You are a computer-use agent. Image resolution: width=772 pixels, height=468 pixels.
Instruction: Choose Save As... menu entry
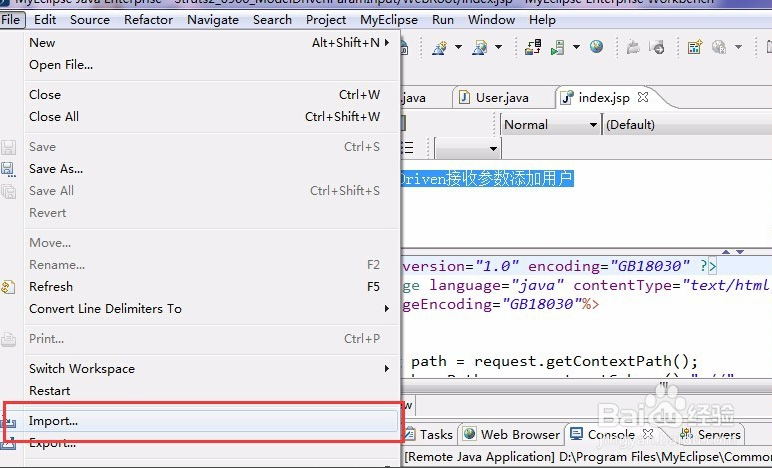coord(211,169)
